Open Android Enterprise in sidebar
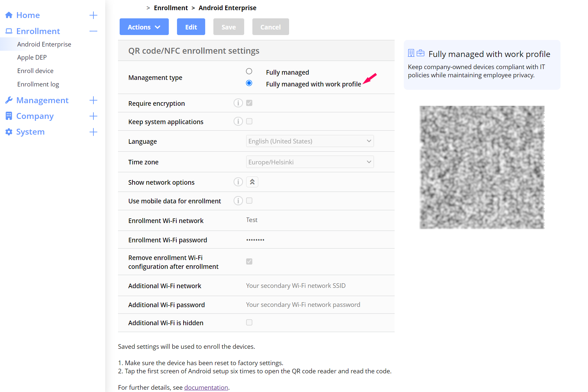 coord(44,44)
